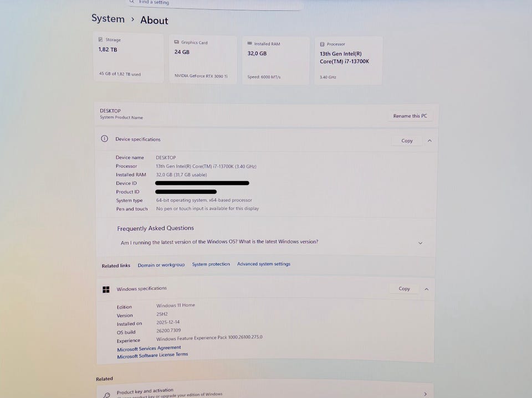The image size is (532, 398).
Task: Click the Graphics Card icon
Action: click(176, 42)
